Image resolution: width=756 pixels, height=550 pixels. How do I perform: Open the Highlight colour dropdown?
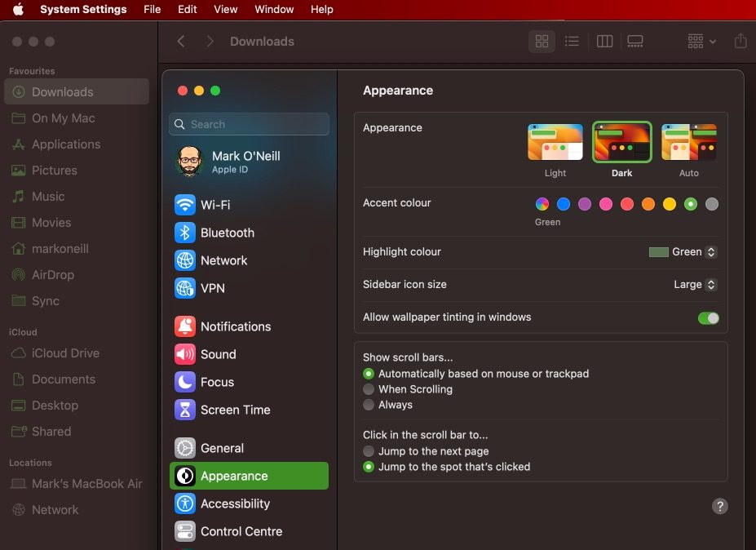(683, 252)
